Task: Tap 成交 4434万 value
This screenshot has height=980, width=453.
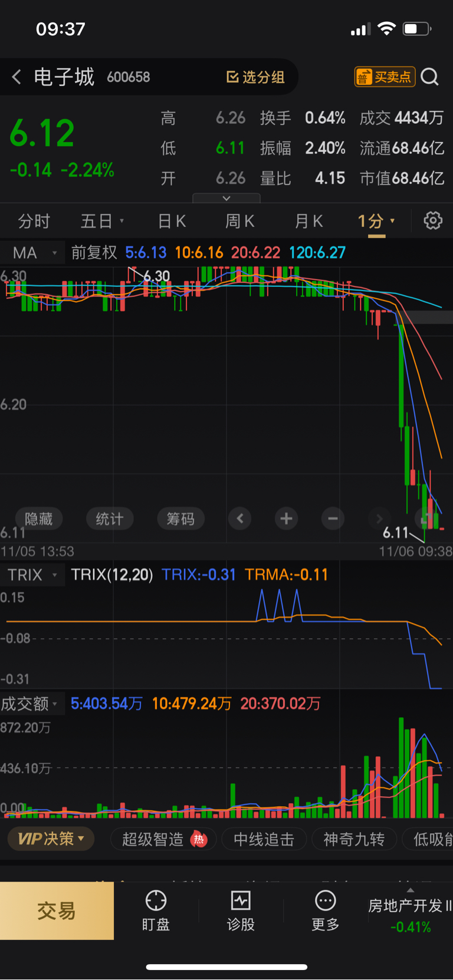Action: click(x=419, y=118)
